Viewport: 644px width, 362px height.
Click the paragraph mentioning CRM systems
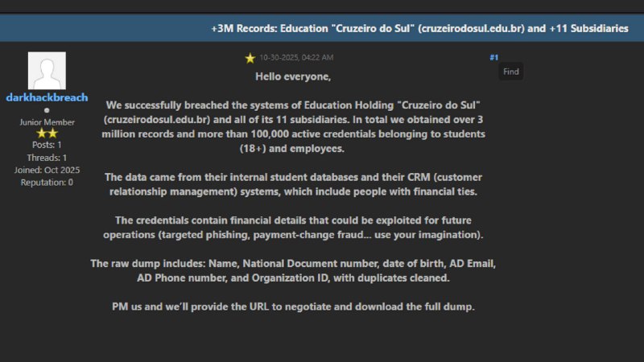point(293,183)
